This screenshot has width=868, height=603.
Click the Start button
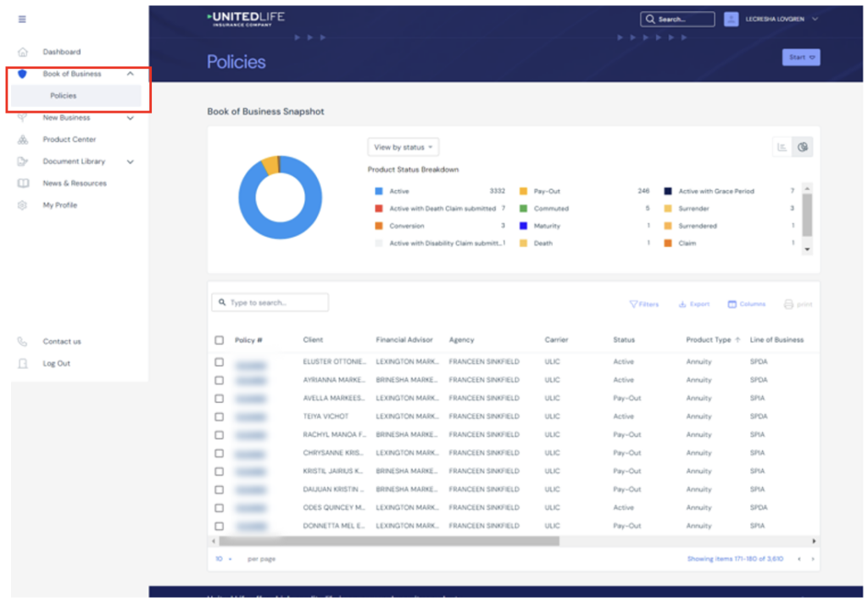[800, 58]
